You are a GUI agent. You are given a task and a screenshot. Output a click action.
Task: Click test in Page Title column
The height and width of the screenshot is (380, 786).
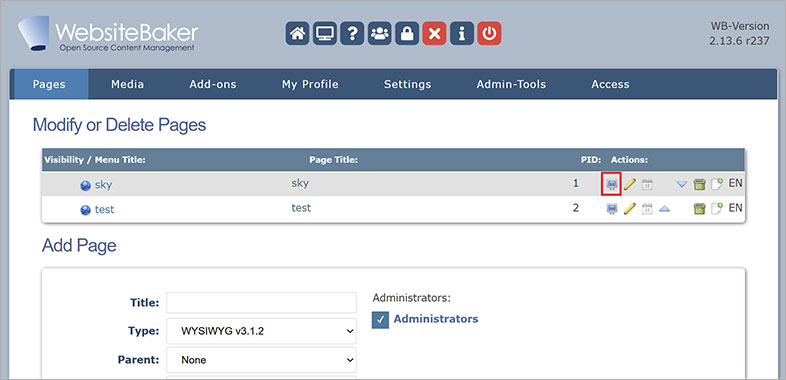tap(301, 208)
